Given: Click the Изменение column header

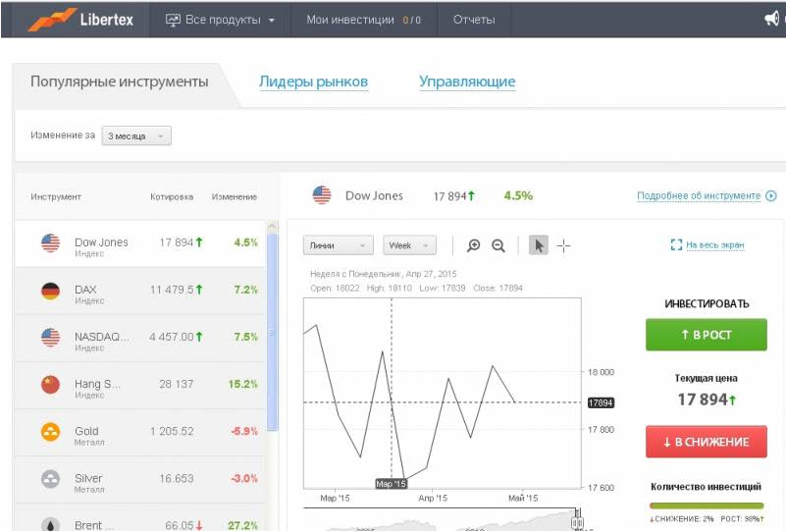Looking at the screenshot, I should (x=235, y=197).
